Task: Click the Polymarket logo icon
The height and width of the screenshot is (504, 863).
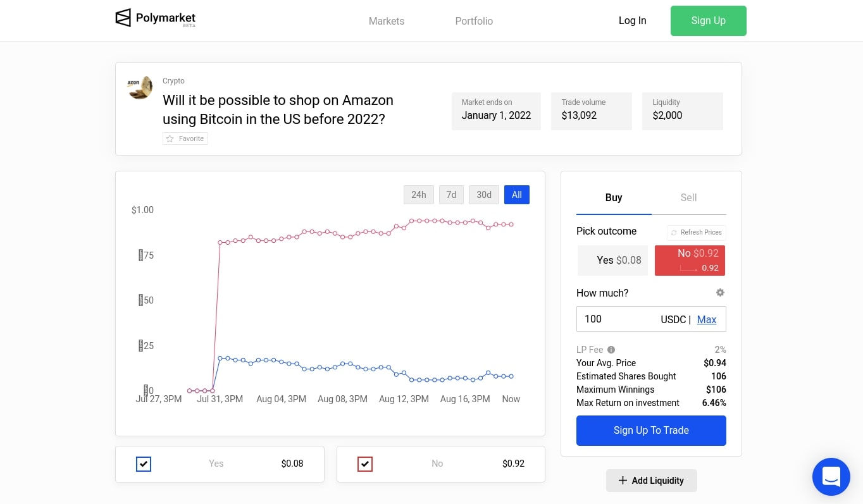Action: click(x=123, y=18)
